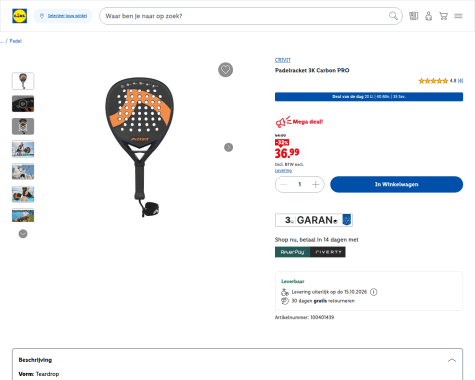Open the hamburger menu

pyautogui.click(x=458, y=16)
